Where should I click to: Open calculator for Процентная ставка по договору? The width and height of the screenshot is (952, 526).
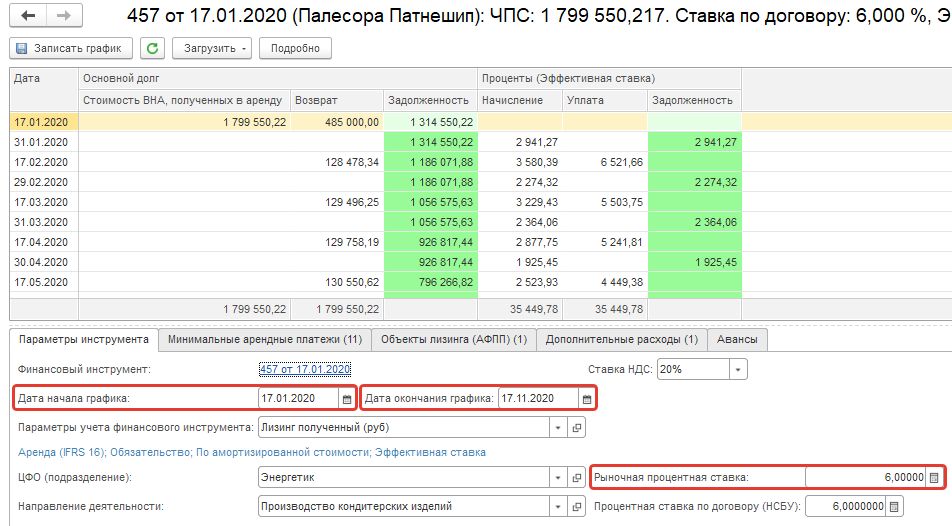point(894,506)
